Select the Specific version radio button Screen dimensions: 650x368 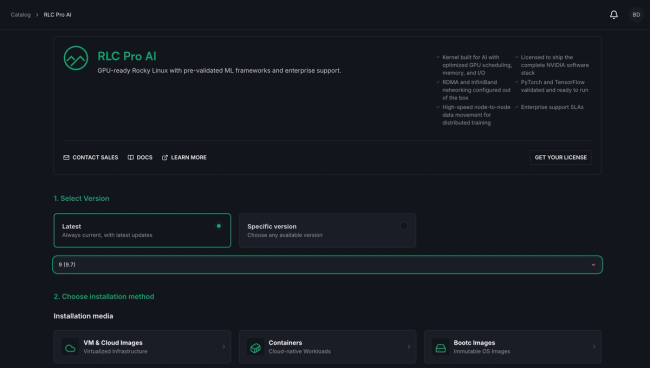403,226
